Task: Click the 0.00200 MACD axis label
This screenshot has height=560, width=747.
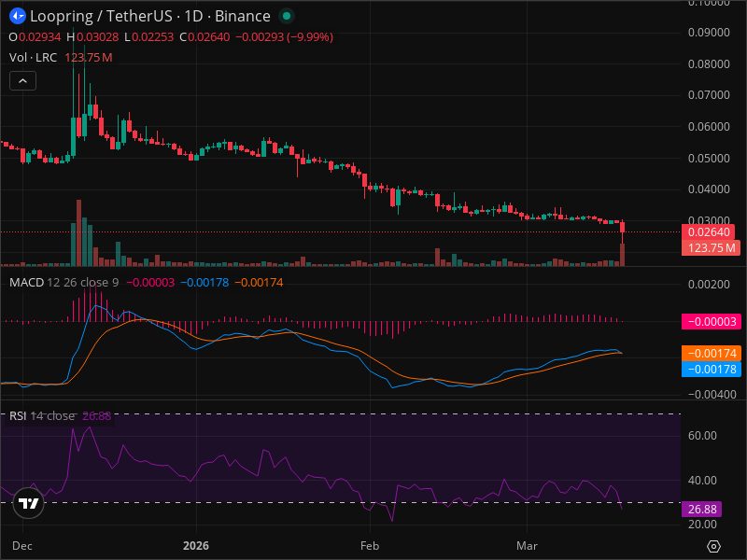Action: coord(709,285)
